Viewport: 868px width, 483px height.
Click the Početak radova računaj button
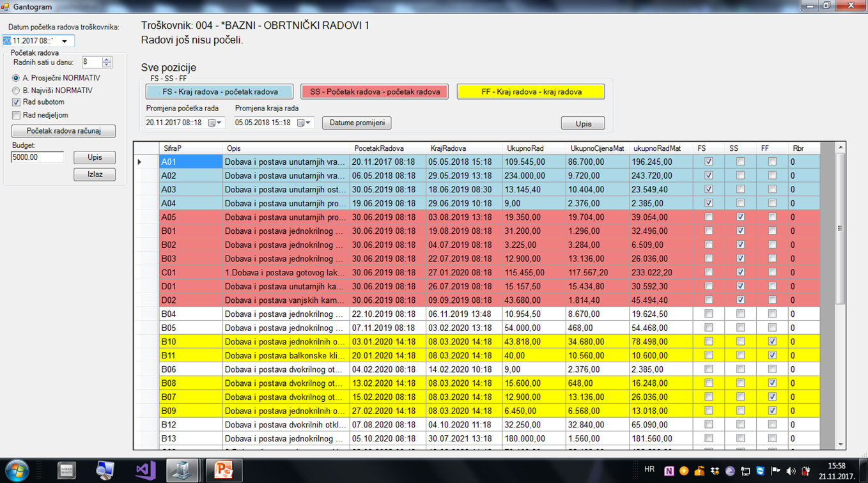click(63, 131)
